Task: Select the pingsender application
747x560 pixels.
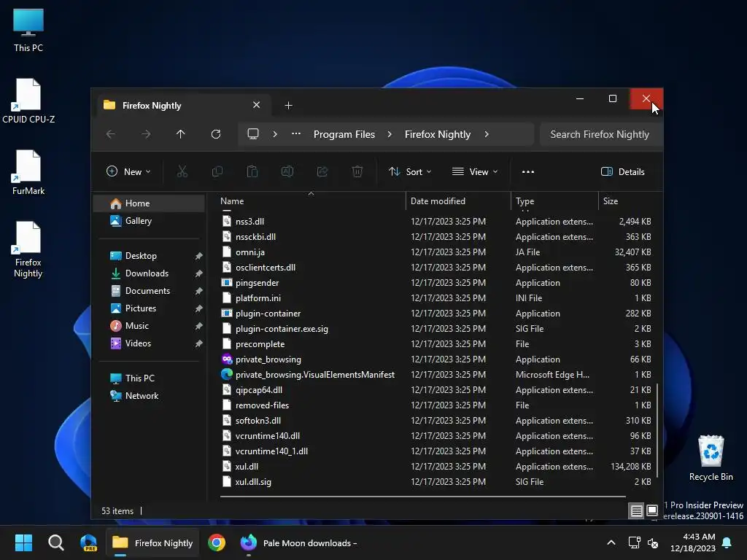Action: (436, 283)
